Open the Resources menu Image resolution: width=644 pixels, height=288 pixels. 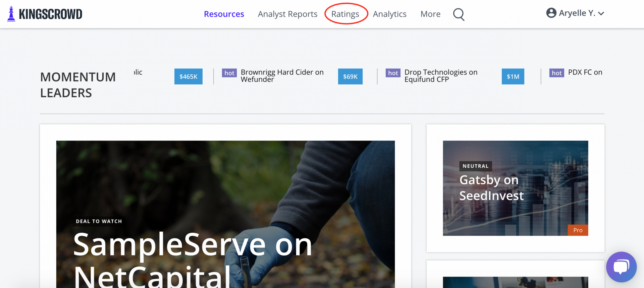[224, 14]
